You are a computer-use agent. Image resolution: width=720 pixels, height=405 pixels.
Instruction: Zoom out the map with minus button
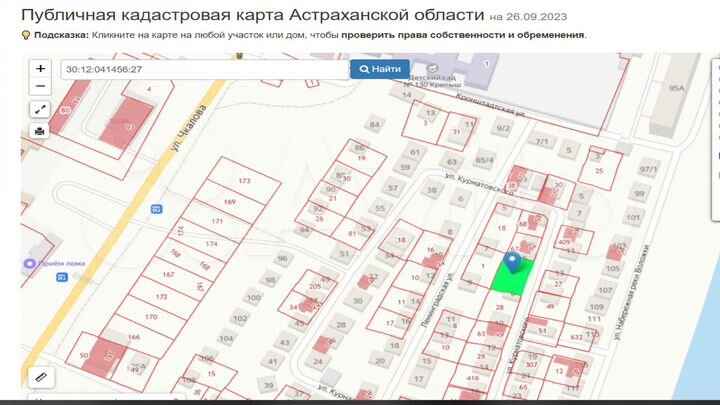pos(40,86)
